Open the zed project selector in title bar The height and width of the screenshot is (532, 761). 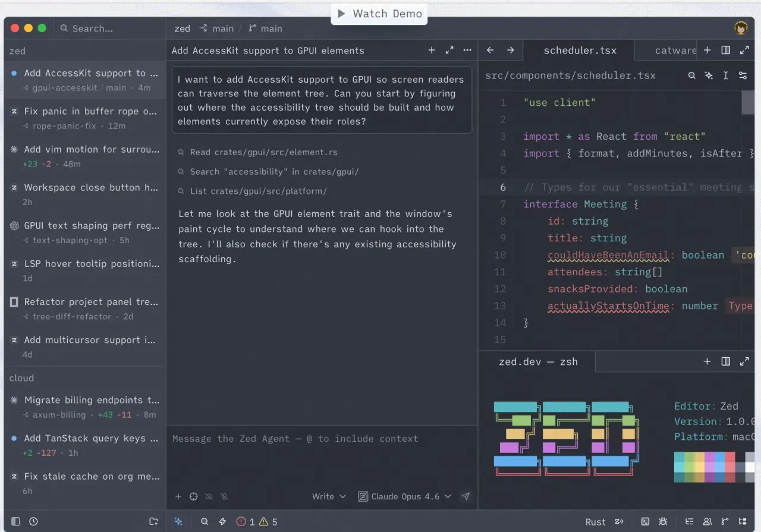182,29
